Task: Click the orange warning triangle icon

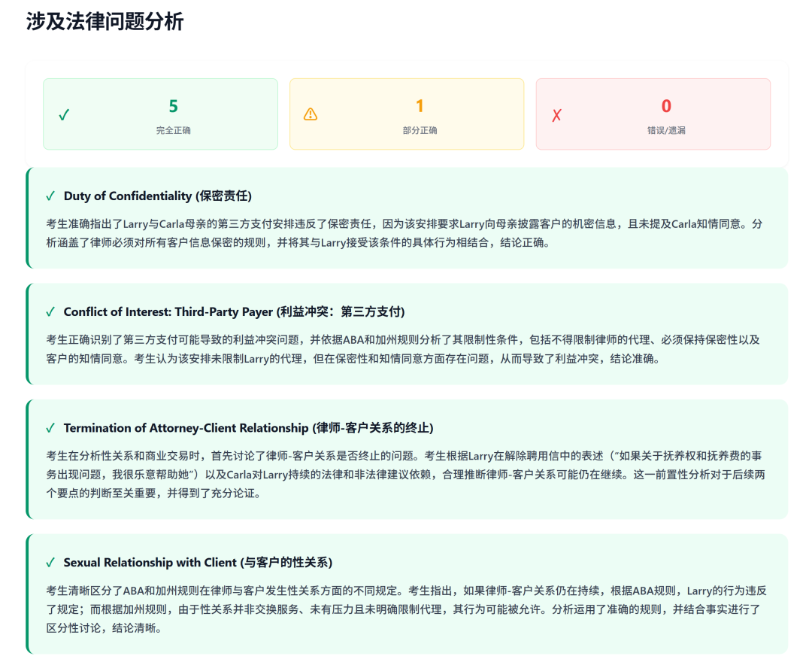Action: point(311,114)
